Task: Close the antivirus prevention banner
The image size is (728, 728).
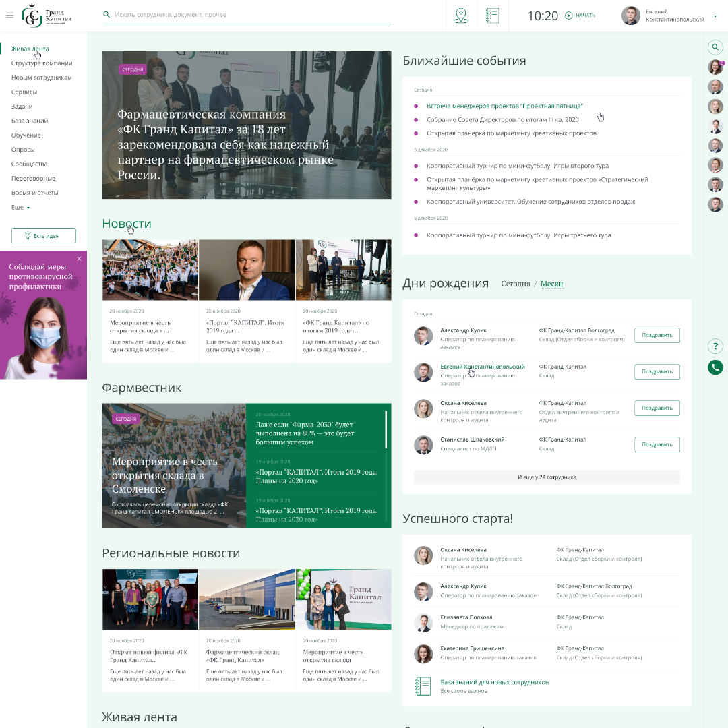Action: (80, 259)
